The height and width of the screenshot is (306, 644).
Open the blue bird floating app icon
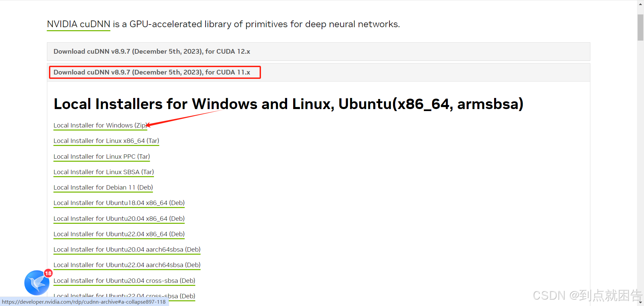pos(37,283)
